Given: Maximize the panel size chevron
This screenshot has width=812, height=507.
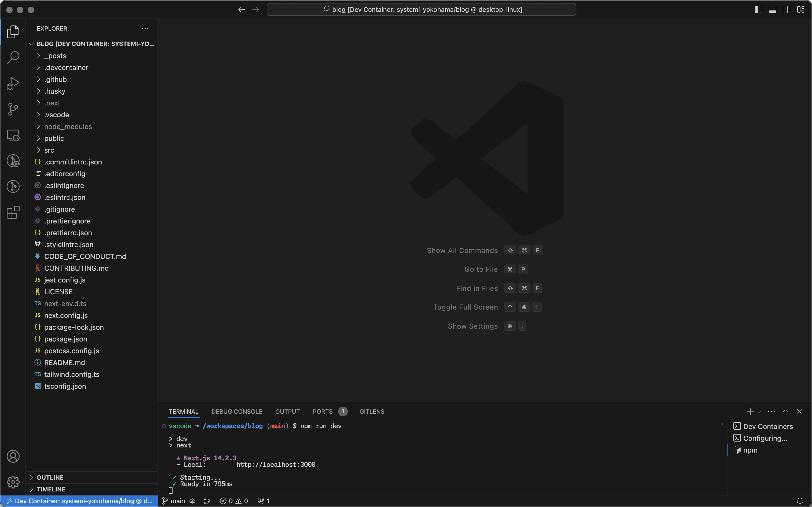Looking at the screenshot, I should point(785,411).
